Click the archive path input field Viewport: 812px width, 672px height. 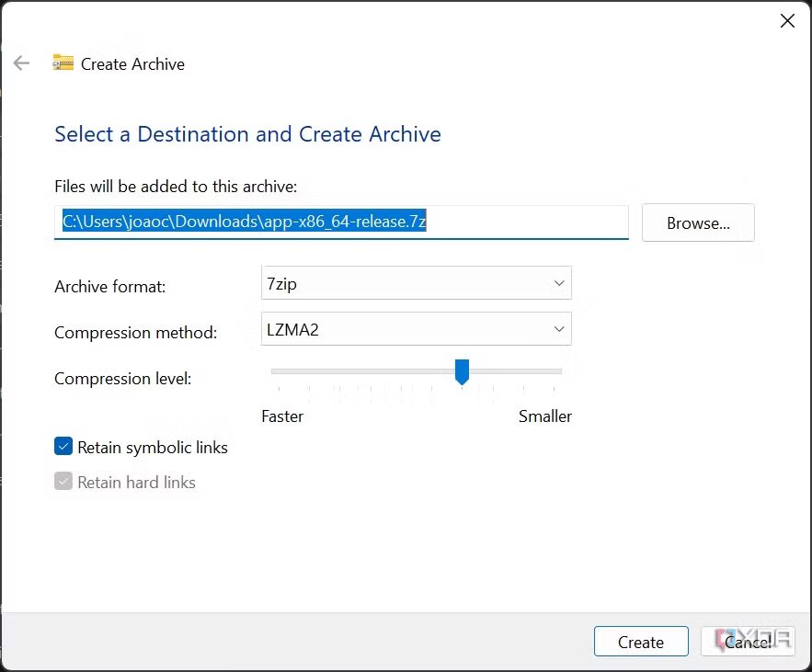(x=341, y=222)
